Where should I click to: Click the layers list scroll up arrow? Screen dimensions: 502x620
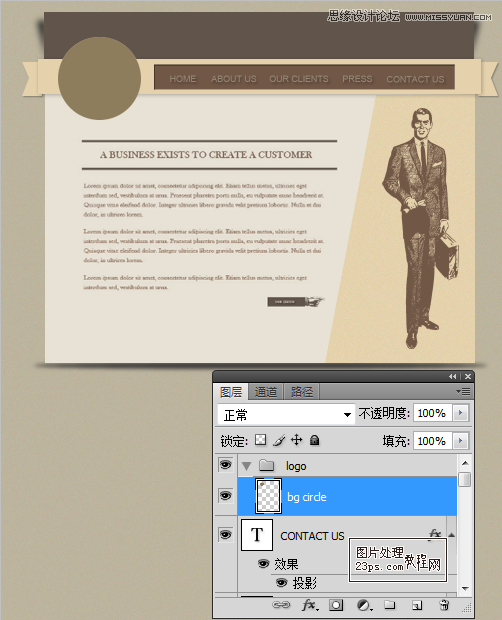465,463
